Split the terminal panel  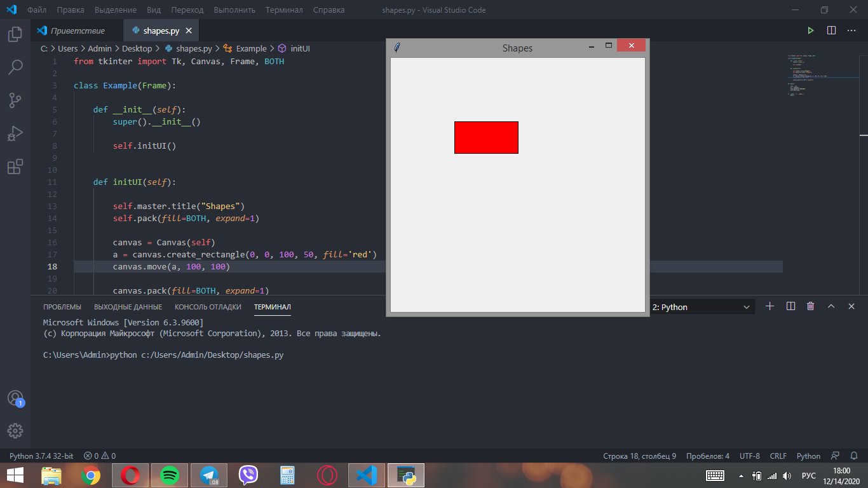(x=790, y=306)
